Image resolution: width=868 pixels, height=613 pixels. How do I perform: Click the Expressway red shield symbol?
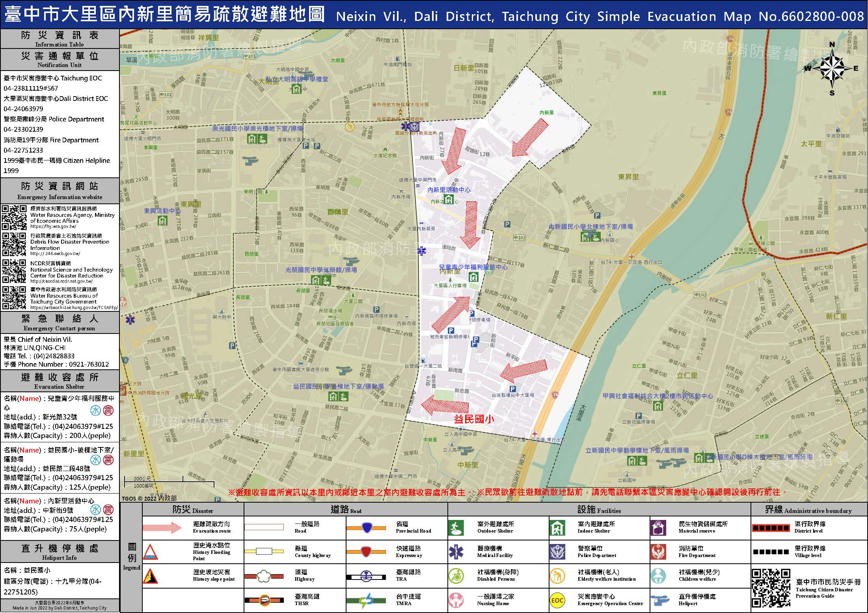(367, 552)
